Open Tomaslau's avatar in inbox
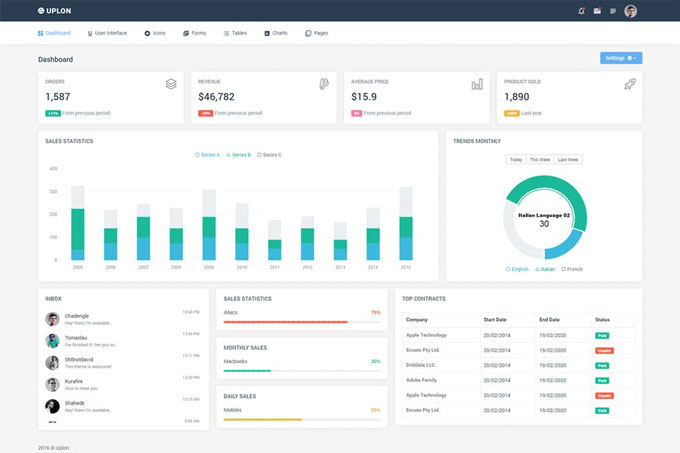 click(x=52, y=341)
